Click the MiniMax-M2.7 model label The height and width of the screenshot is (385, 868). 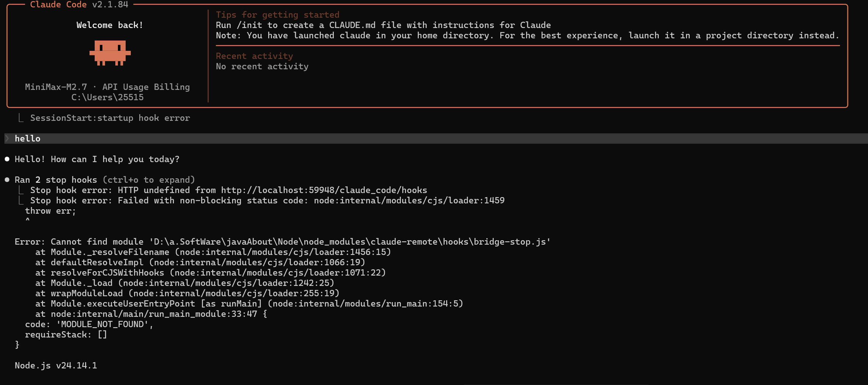(56, 87)
